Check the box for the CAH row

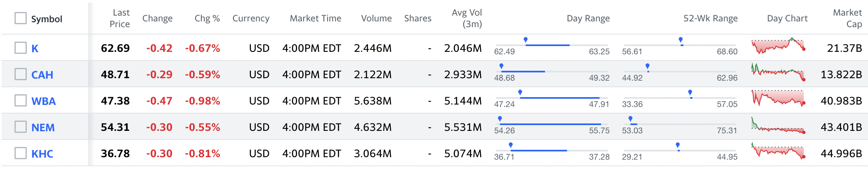[21, 74]
